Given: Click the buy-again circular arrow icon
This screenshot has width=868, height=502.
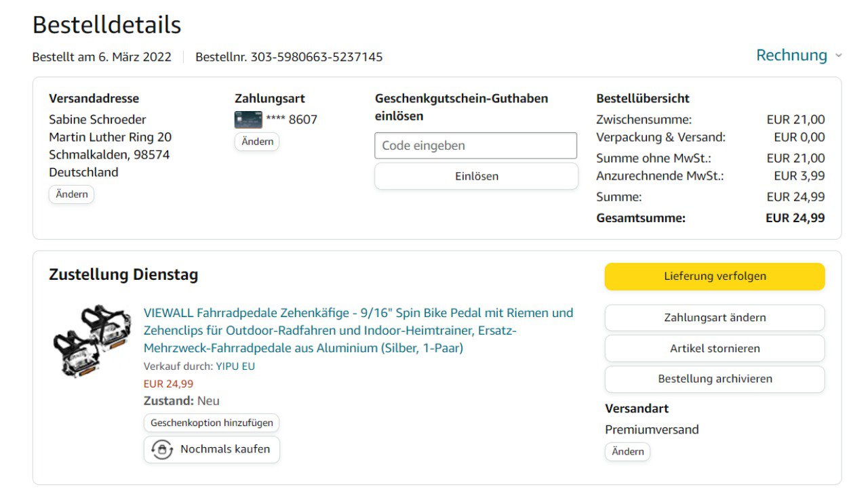Looking at the screenshot, I should click(161, 449).
